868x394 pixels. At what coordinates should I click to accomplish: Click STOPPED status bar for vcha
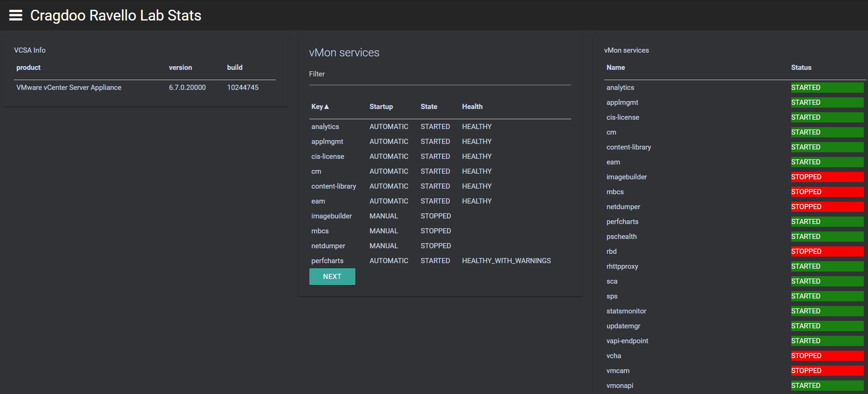coord(827,356)
